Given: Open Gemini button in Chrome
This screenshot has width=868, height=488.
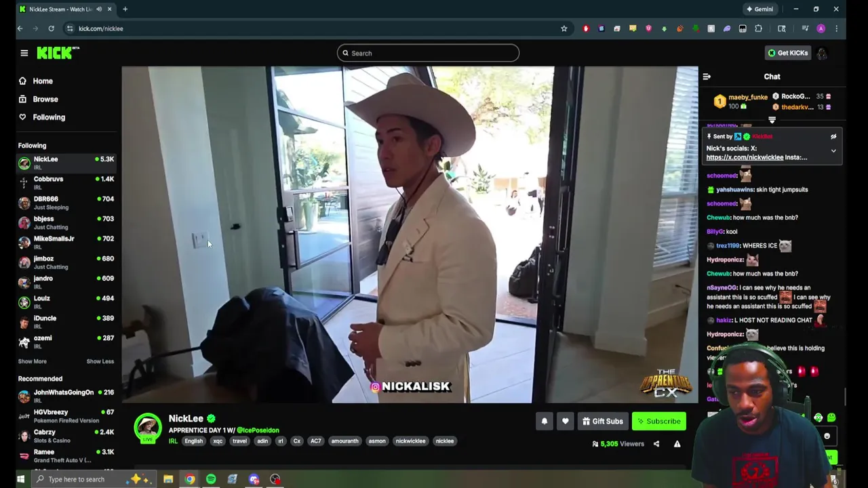Looking at the screenshot, I should [759, 9].
